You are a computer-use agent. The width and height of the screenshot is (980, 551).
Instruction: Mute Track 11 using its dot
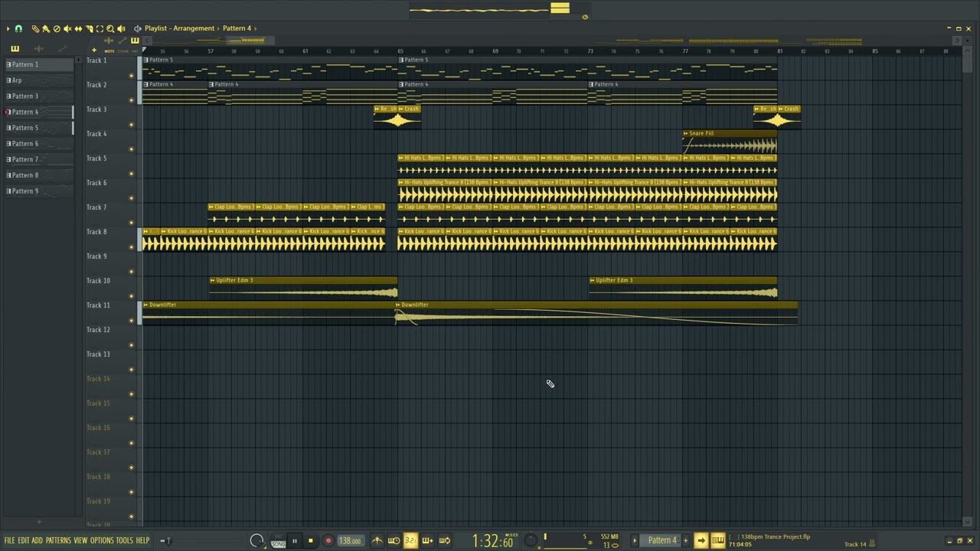[x=131, y=321]
